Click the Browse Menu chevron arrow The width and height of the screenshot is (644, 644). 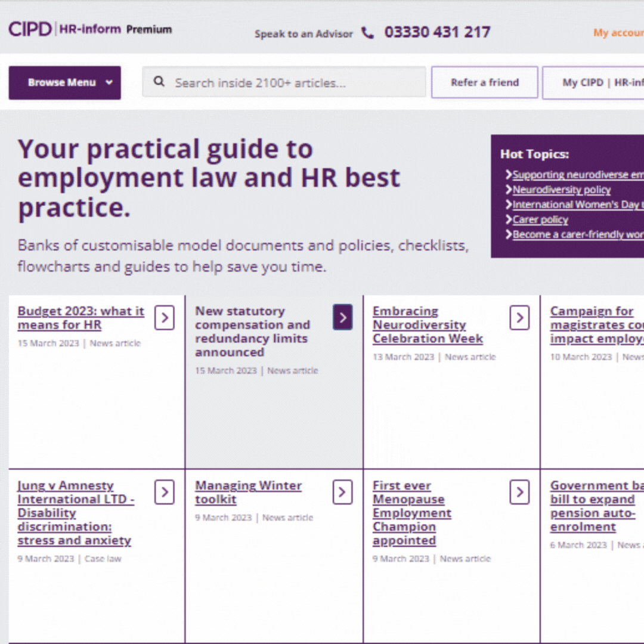coord(109,83)
